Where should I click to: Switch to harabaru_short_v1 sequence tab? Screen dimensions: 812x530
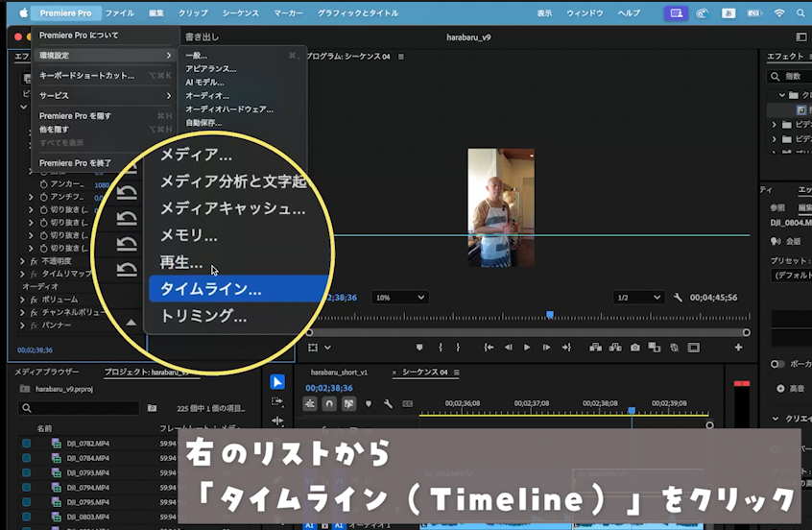tap(339, 372)
